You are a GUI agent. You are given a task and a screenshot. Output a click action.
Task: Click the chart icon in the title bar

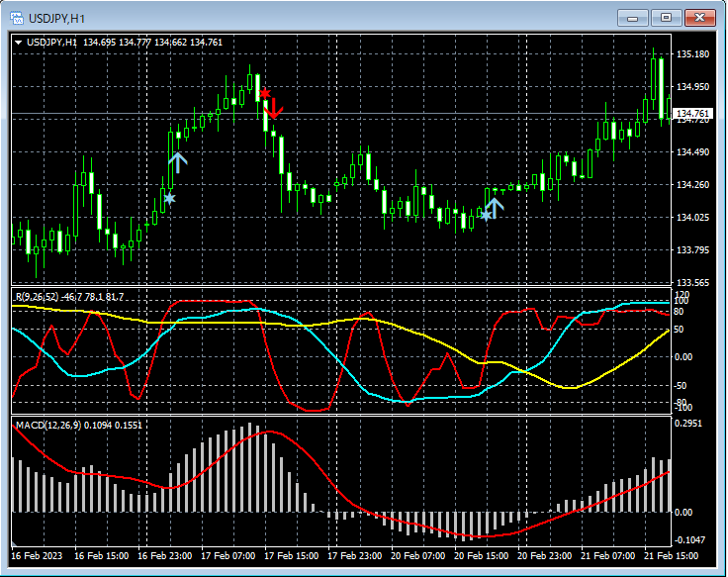[17, 18]
